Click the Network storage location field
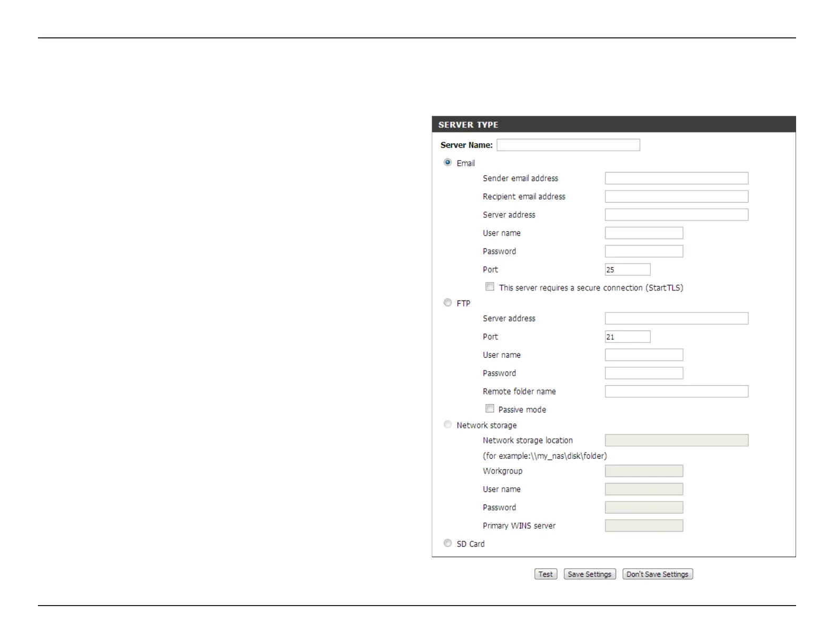 tap(677, 440)
